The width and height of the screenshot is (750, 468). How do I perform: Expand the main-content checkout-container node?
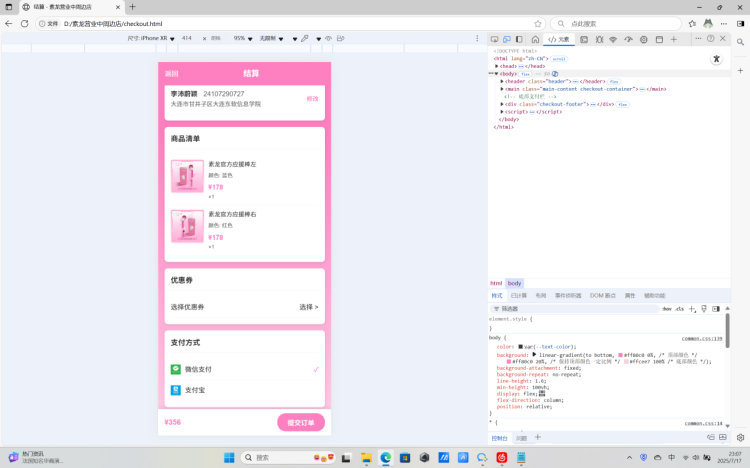502,89
